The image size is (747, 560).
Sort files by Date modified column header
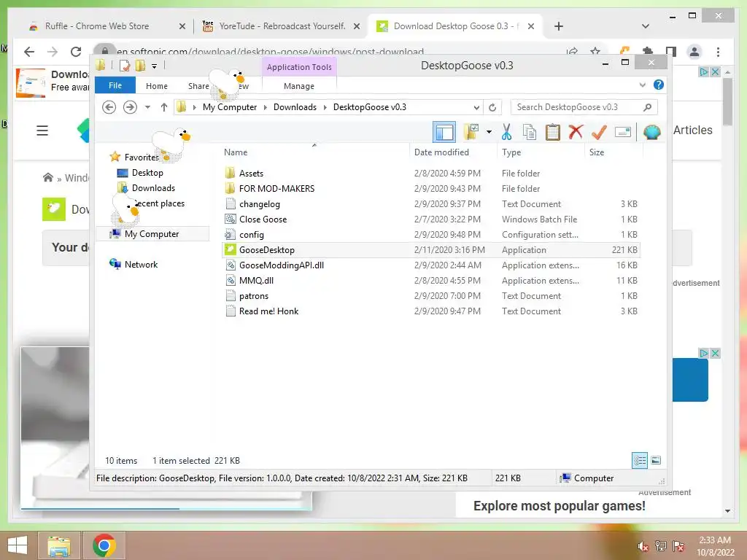click(x=441, y=152)
